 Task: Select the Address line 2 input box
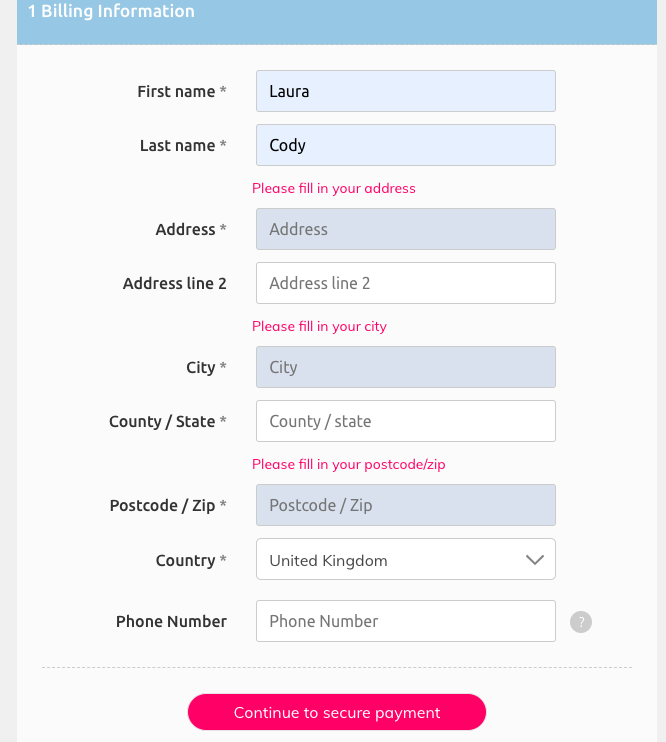pyautogui.click(x=405, y=283)
